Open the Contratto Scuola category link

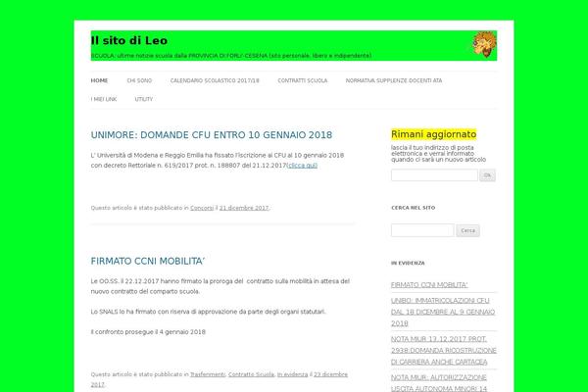251,374
